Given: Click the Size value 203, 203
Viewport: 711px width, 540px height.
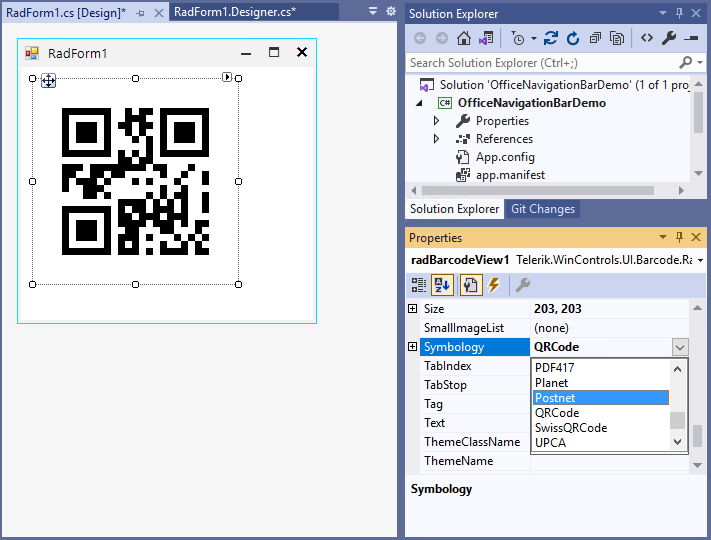Looking at the screenshot, I should 557,308.
